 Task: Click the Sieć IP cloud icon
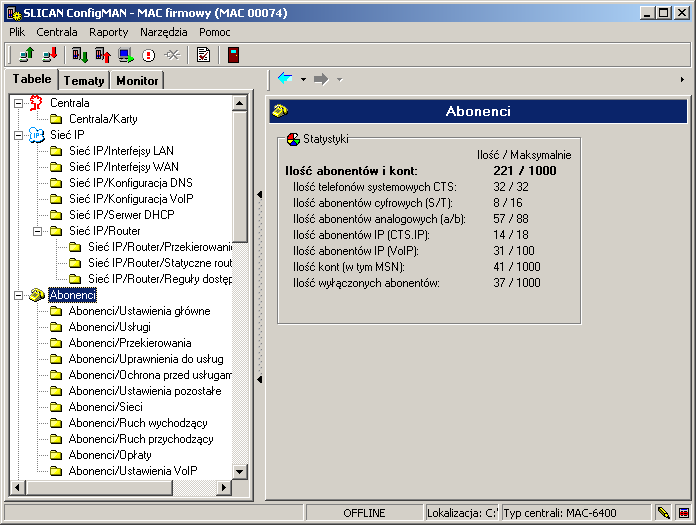[x=36, y=135]
